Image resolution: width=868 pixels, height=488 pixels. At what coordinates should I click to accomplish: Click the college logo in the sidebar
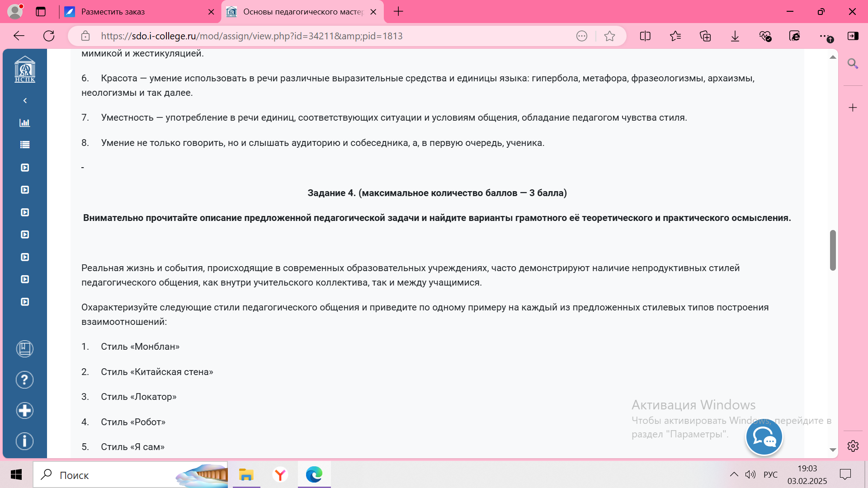pyautogui.click(x=25, y=70)
